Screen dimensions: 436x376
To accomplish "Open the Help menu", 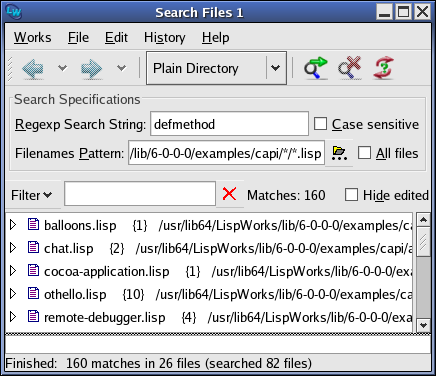I will point(216,37).
